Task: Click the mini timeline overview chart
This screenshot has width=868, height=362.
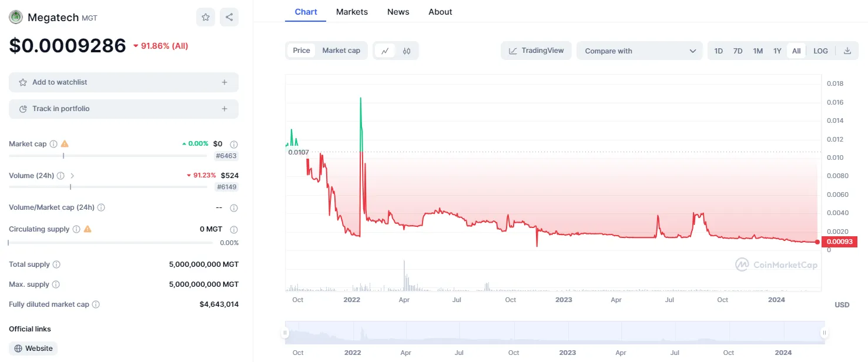Action: pyautogui.click(x=555, y=333)
